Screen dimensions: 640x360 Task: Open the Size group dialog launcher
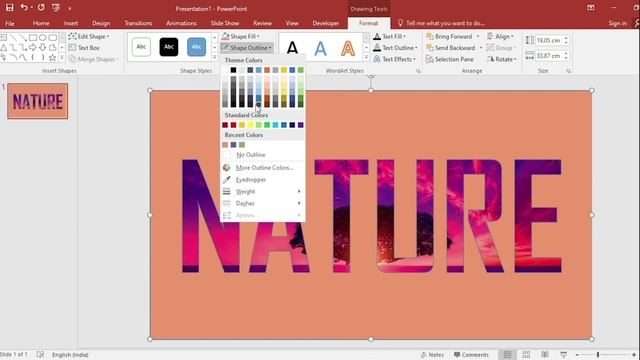[x=568, y=71]
